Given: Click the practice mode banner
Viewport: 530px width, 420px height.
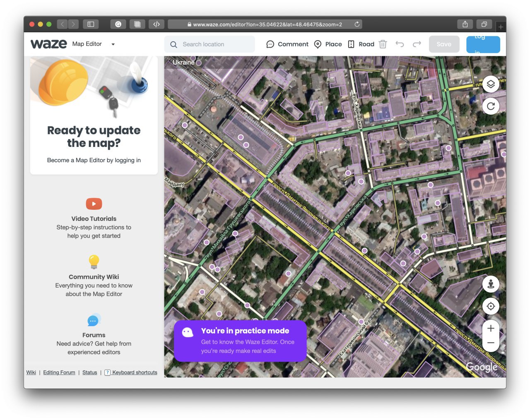Looking at the screenshot, I should [x=240, y=341].
